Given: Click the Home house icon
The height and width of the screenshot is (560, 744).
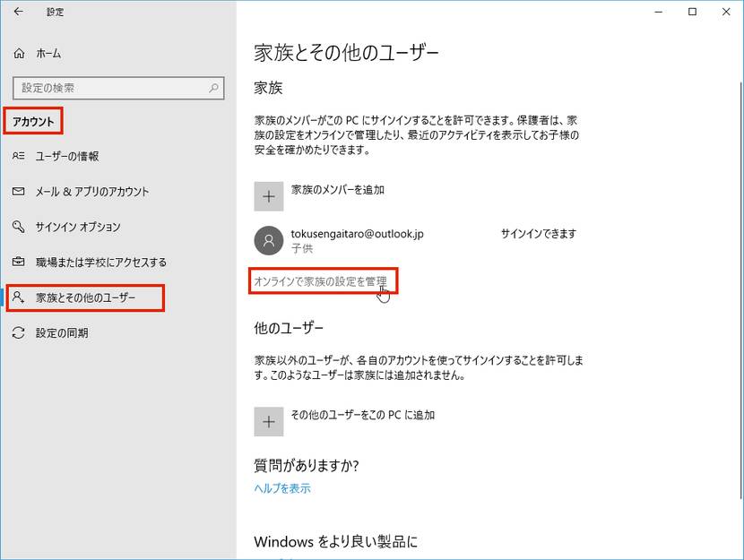Looking at the screenshot, I should tap(19, 54).
